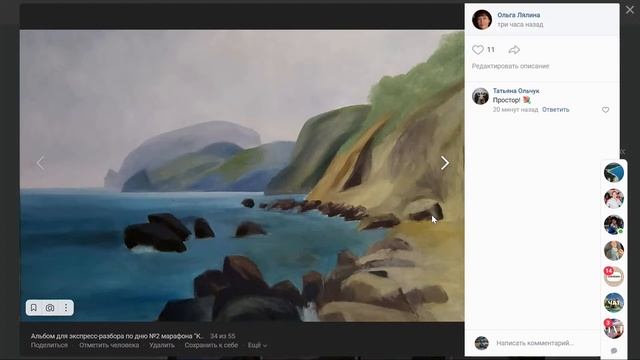640x360 pixels.
Task: Open the chat avatar labeled ЧАТ
Action: click(614, 303)
